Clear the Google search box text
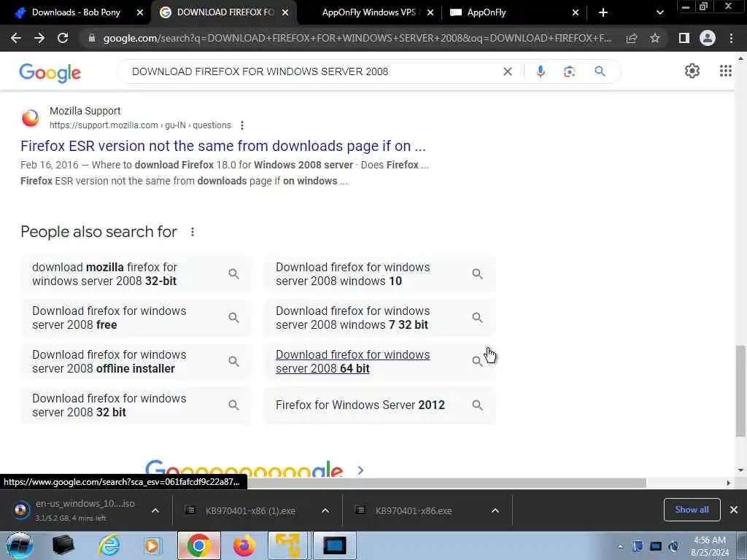Image resolution: width=747 pixels, height=560 pixels. (508, 71)
